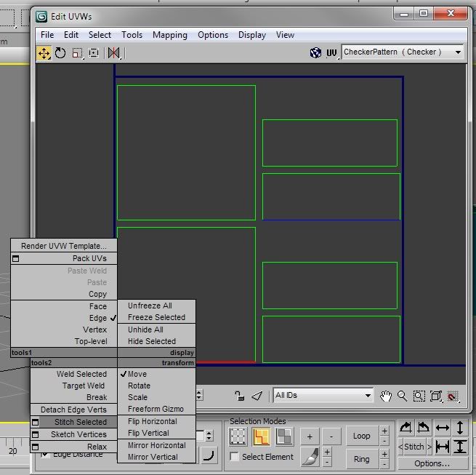Choose the Paint Select brush icon
The image size is (476, 475).
point(310,457)
